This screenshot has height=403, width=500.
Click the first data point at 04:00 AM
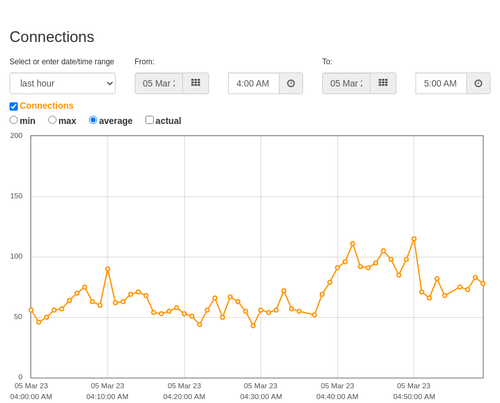pyautogui.click(x=31, y=310)
